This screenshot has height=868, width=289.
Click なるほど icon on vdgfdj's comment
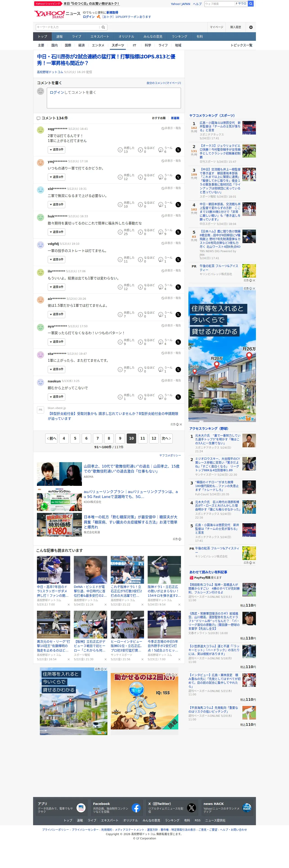point(141,260)
